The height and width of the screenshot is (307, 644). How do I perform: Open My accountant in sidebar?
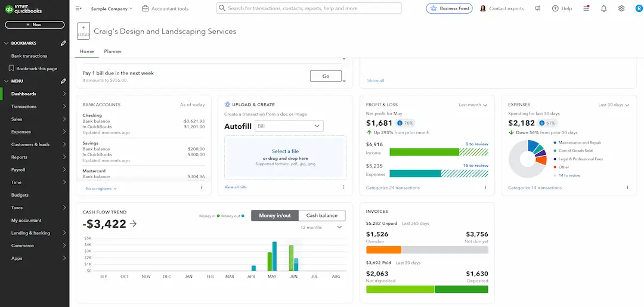35,221
